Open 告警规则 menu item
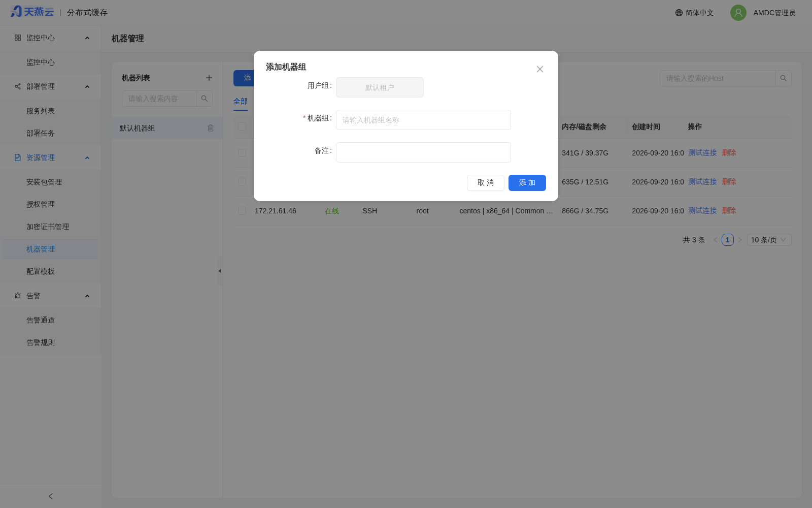The width and height of the screenshot is (812, 508). pos(51,343)
